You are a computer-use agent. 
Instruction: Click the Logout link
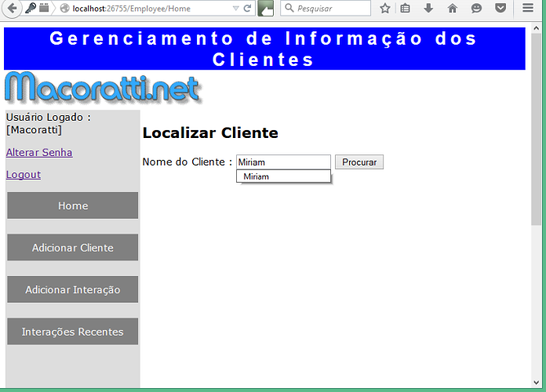(24, 174)
